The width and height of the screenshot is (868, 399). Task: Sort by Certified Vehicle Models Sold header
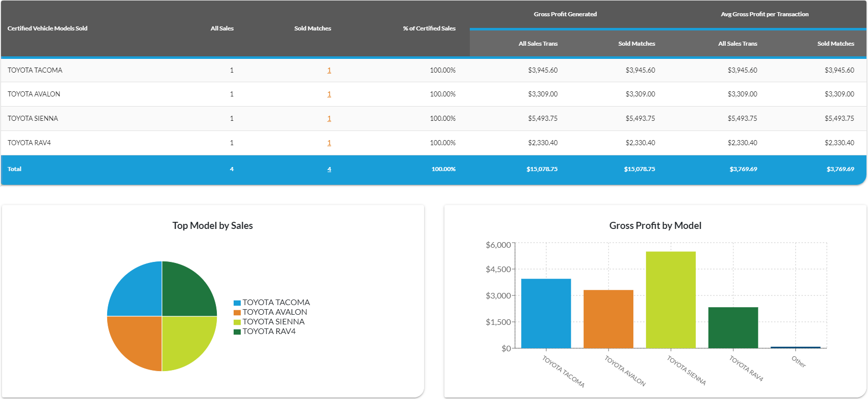click(47, 28)
